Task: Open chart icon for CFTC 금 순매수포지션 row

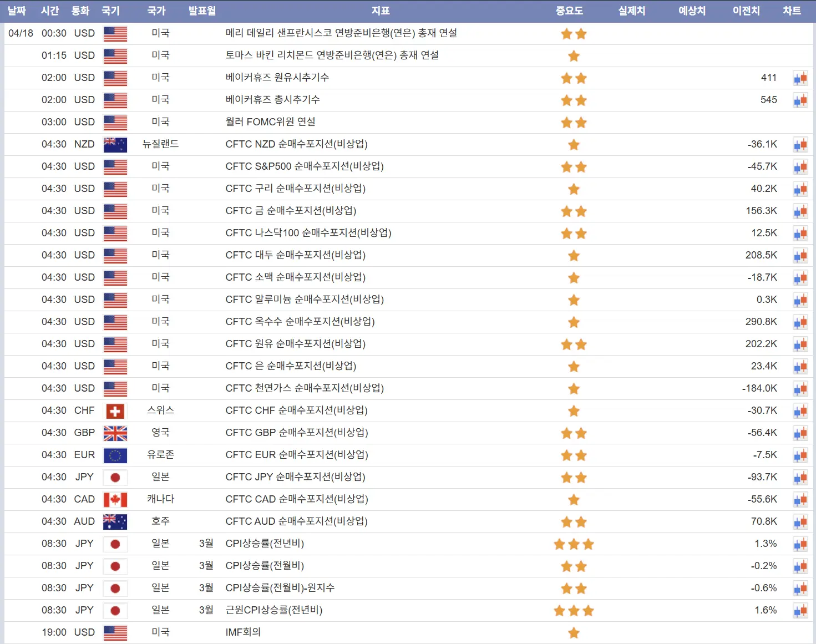Action: [800, 211]
